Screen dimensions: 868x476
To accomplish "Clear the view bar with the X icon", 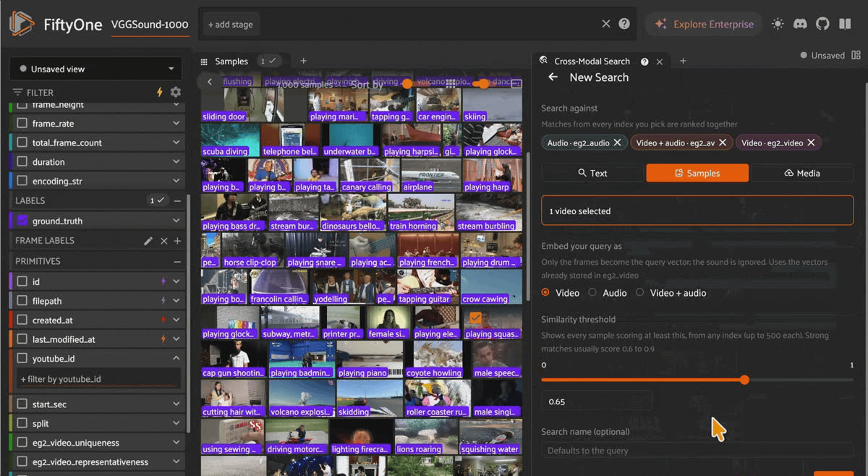I will coord(606,24).
